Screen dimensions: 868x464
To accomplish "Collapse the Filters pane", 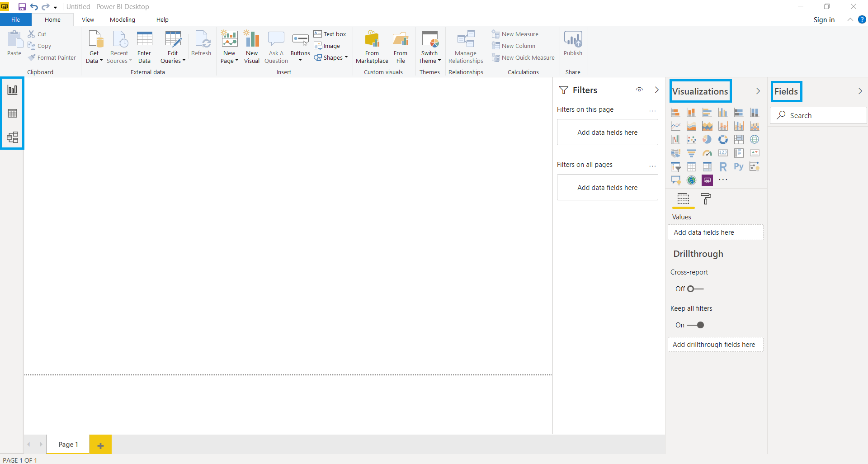I will pos(657,90).
